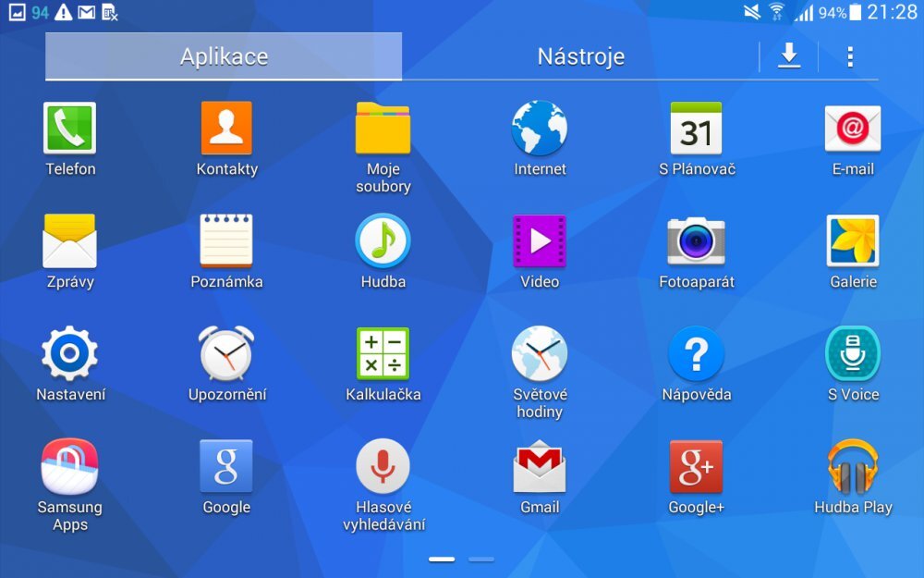Tap the second page indicator dot
This screenshot has height=578, width=924.
(481, 560)
